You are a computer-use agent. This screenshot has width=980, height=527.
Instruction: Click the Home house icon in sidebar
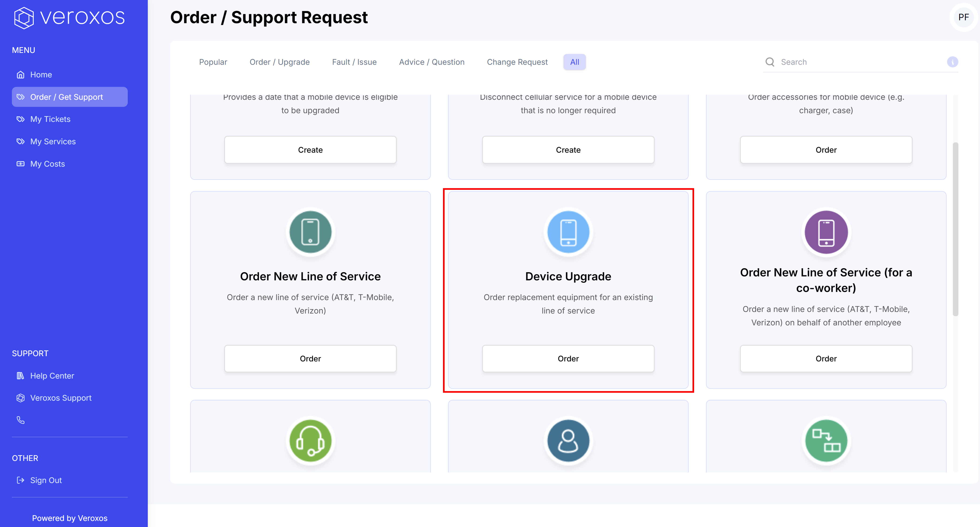click(21, 75)
